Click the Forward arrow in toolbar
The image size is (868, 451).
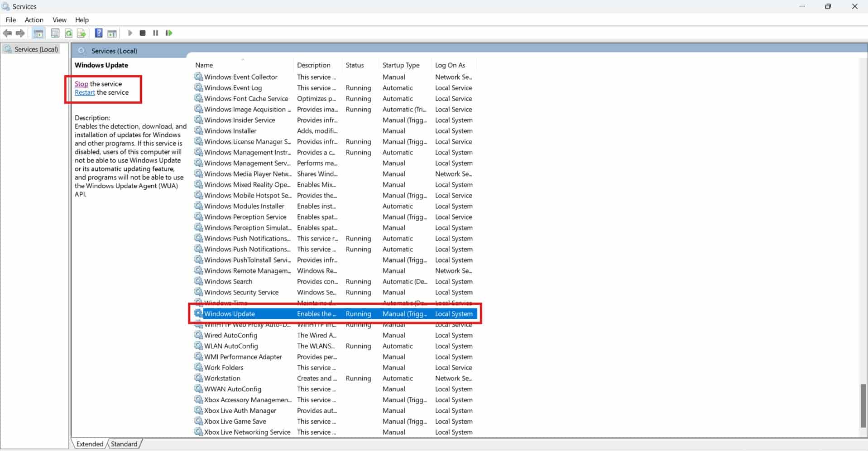click(20, 33)
